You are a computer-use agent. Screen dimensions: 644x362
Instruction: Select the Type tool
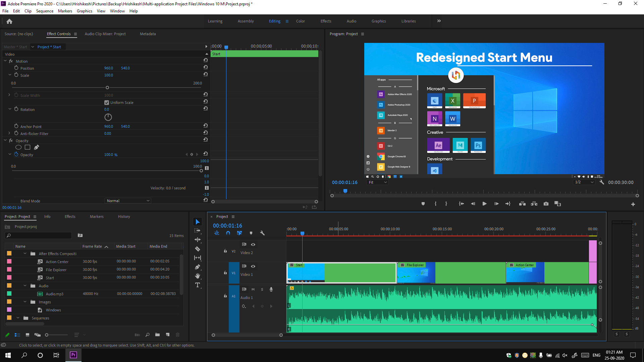tap(198, 285)
